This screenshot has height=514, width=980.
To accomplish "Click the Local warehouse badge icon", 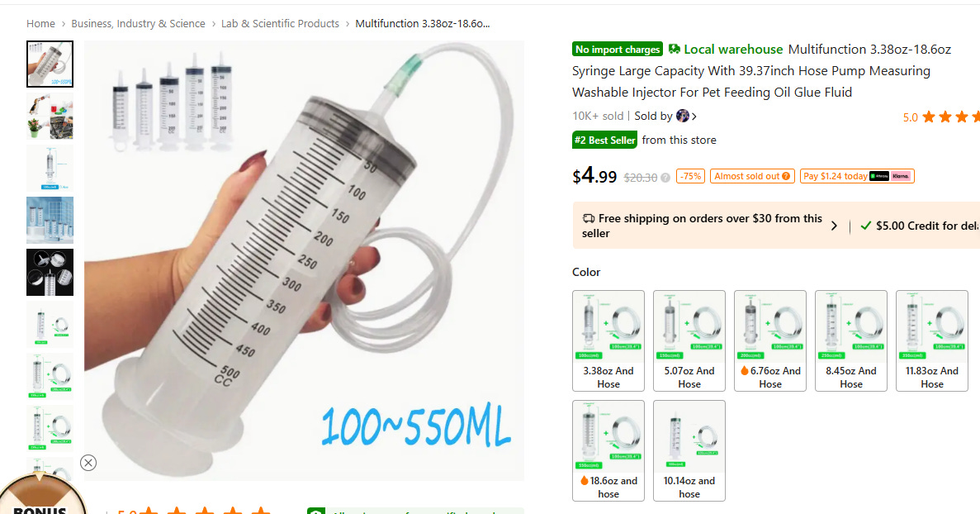I will (675, 49).
